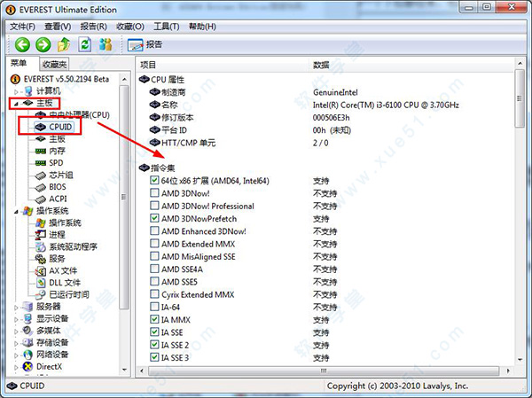532x398 pixels.
Task: Toggle AMD 3DNowPrefetch checkbox
Action: click(154, 219)
